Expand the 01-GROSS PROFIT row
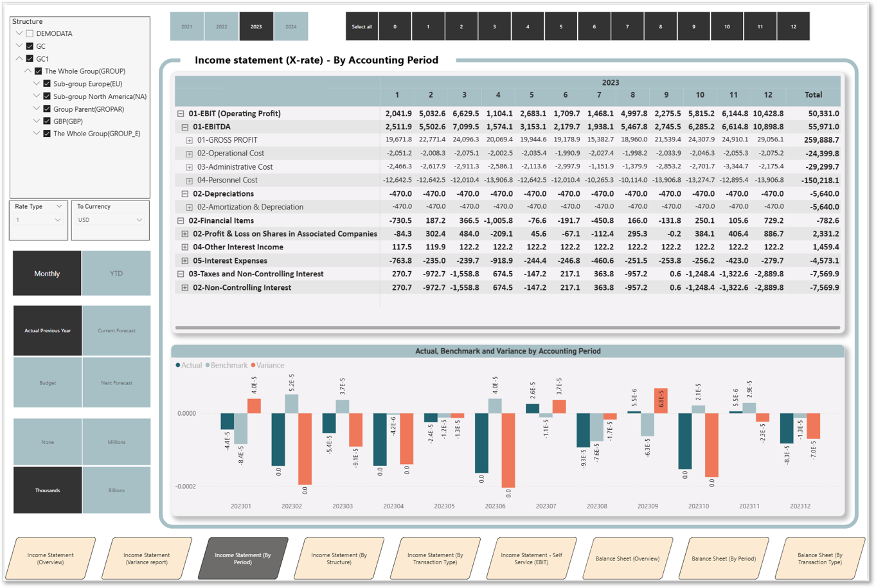This screenshot has width=876, height=588. (190, 140)
